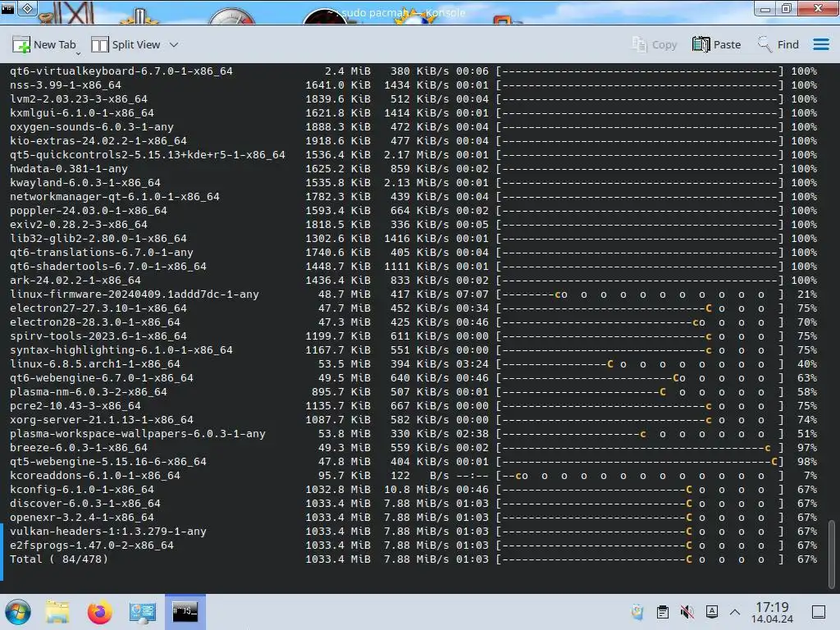Click the qt6-virtualkeyboard-6.7.0-1-x86_64 line
The width and height of the screenshot is (840, 630).
pyautogui.click(x=413, y=71)
